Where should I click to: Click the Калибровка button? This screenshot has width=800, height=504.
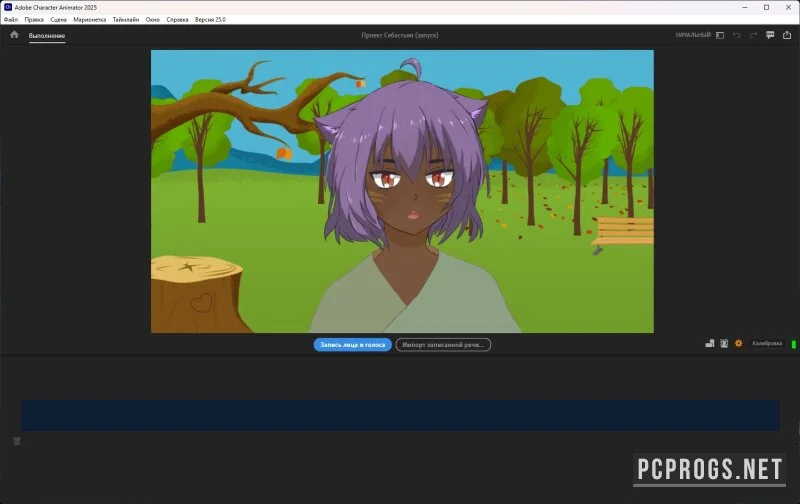tap(767, 343)
